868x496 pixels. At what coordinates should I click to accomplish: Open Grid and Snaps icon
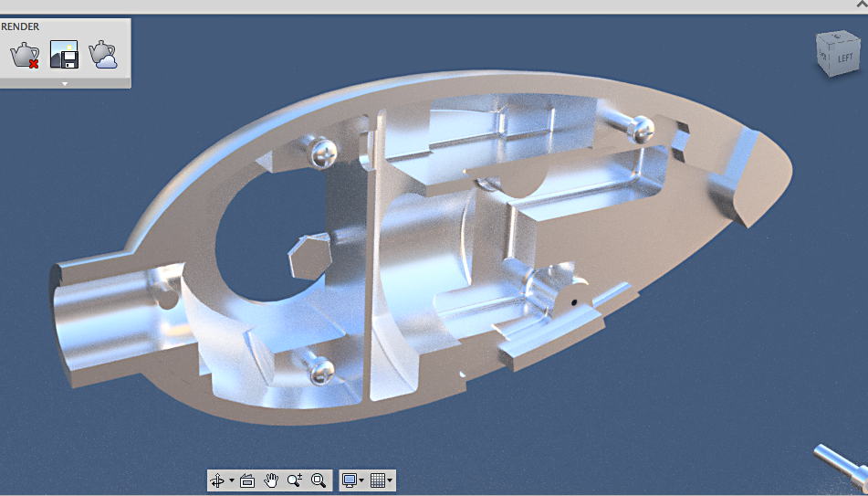378,480
